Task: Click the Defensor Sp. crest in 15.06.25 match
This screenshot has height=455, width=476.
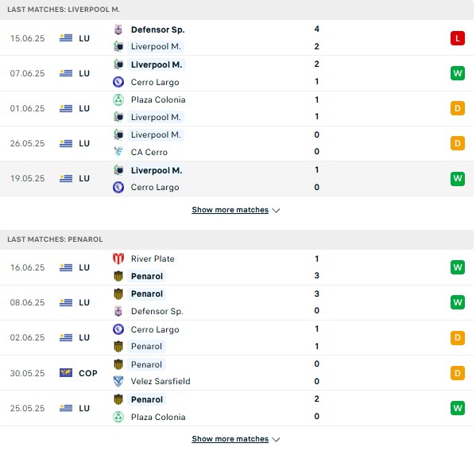Action: point(118,29)
